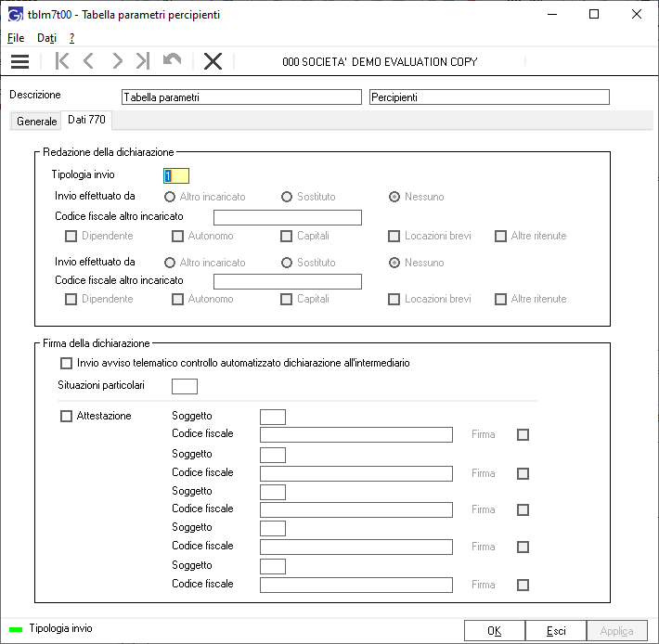Click the fourth Soggetto field

(273, 529)
